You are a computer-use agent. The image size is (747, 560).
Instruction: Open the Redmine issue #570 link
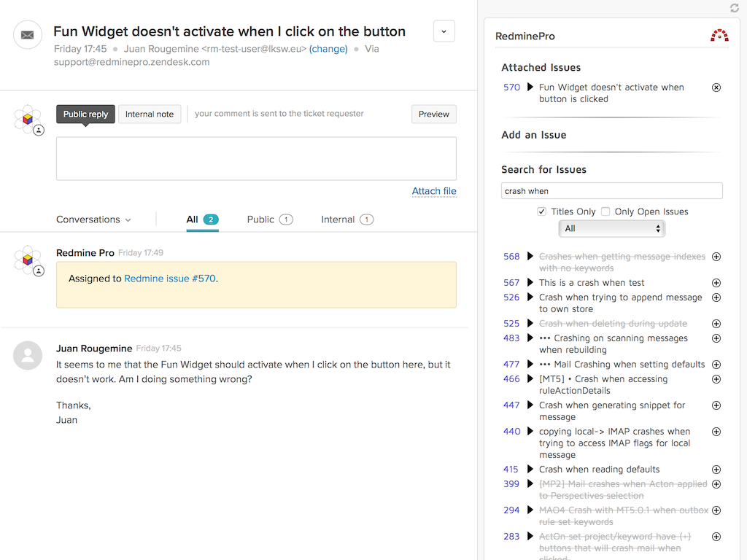pos(169,278)
